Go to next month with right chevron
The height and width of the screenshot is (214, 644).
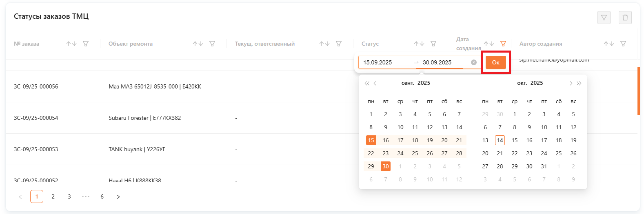tap(571, 83)
